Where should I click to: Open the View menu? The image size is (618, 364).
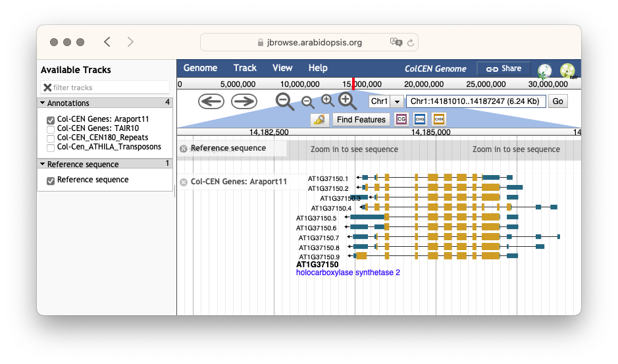[282, 68]
